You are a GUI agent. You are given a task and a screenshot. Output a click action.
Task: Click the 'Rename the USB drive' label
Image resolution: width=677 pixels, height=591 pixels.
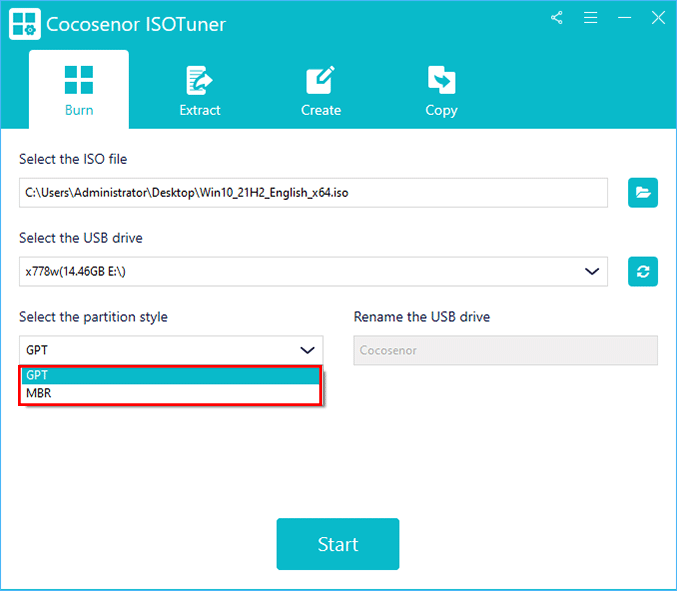coord(422,317)
